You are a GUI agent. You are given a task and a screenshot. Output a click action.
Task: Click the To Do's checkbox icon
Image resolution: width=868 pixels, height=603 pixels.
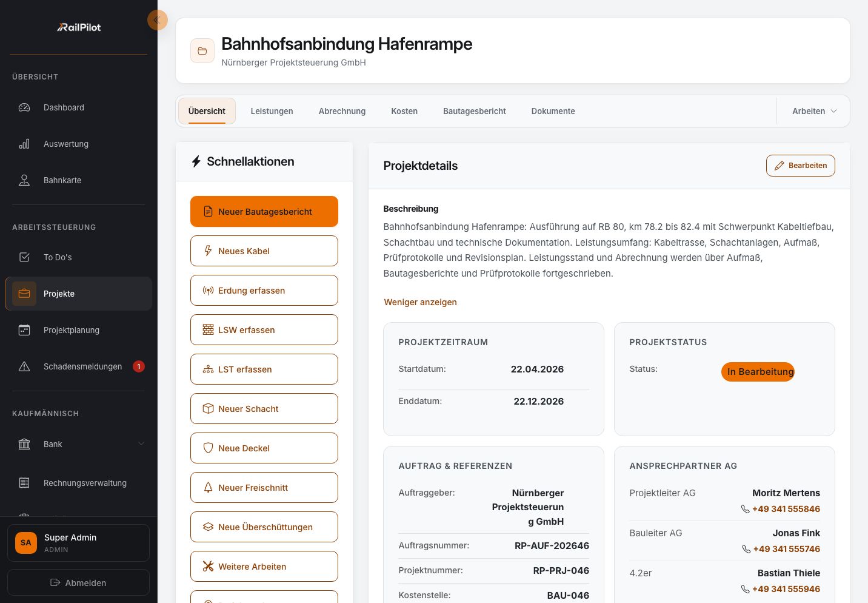[x=24, y=257]
